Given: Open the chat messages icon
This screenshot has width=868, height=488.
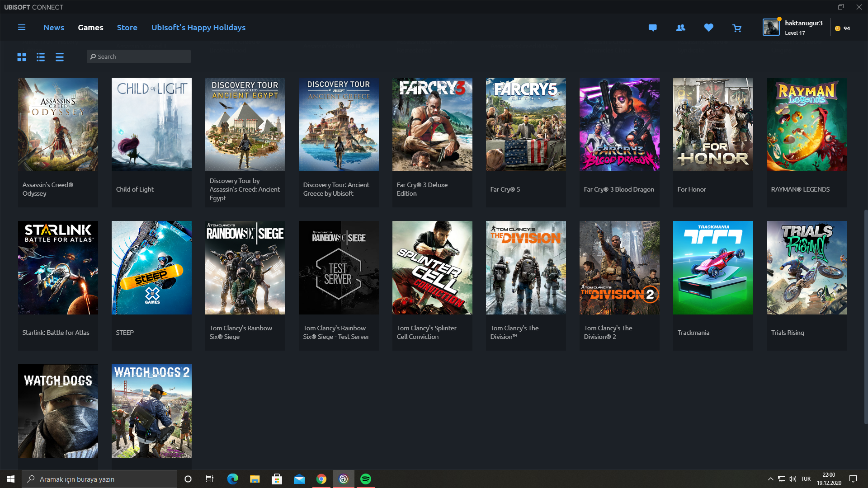Looking at the screenshot, I should pos(652,28).
